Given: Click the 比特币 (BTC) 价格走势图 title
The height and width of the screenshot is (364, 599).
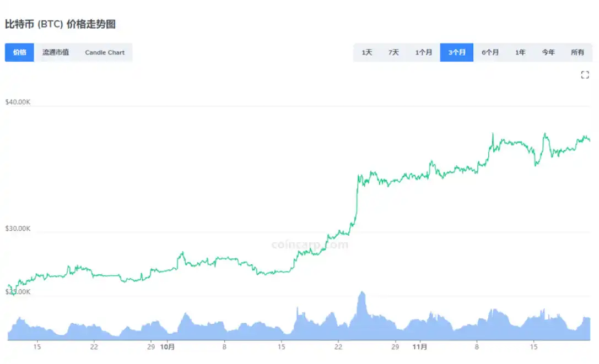Looking at the screenshot, I should (x=60, y=24).
